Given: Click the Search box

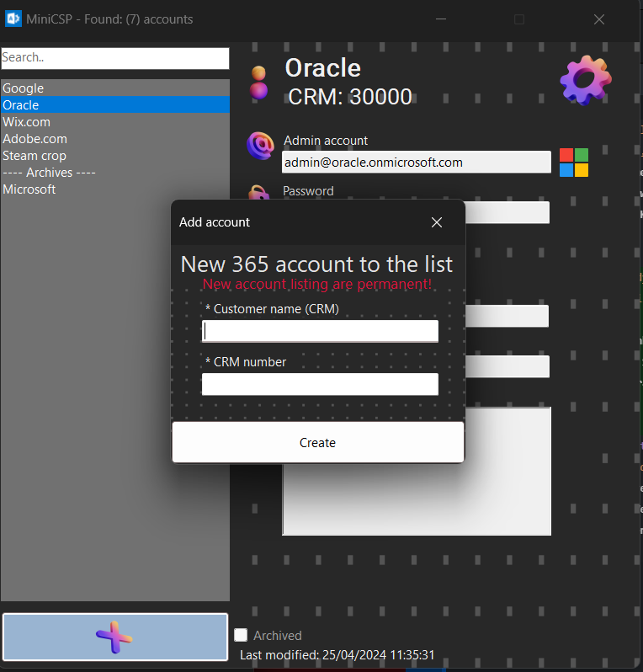Looking at the screenshot, I should tap(114, 58).
